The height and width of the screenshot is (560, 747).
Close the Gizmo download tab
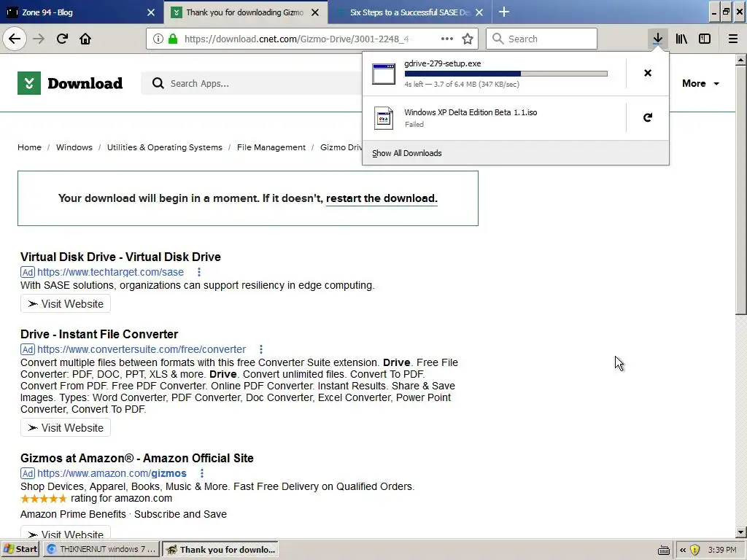315,12
